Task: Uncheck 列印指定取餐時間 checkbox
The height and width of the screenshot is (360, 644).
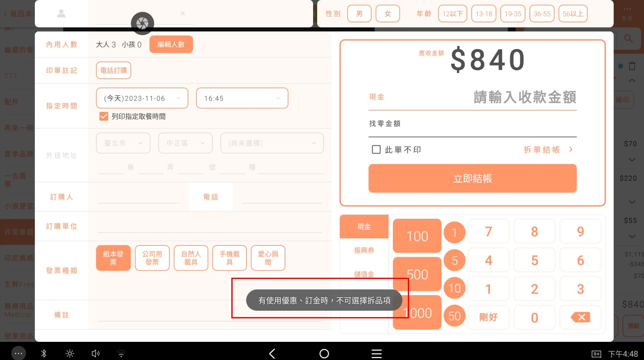Action: [104, 116]
